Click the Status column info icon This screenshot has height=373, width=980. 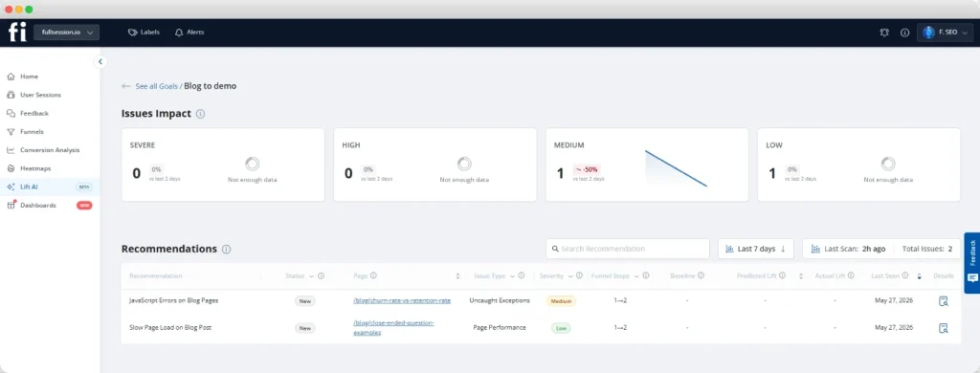pos(321,275)
